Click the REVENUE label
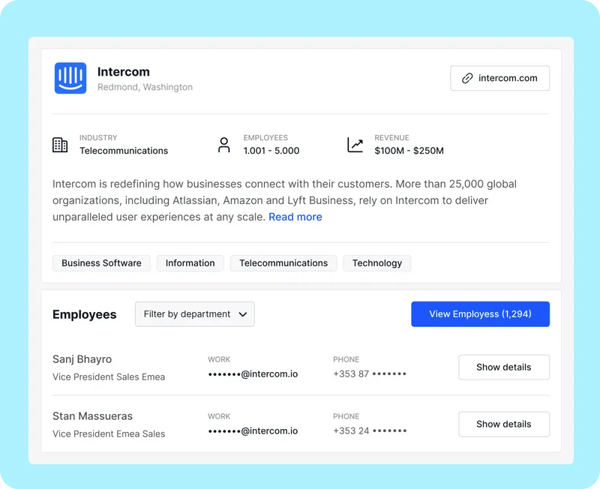 pyautogui.click(x=392, y=138)
